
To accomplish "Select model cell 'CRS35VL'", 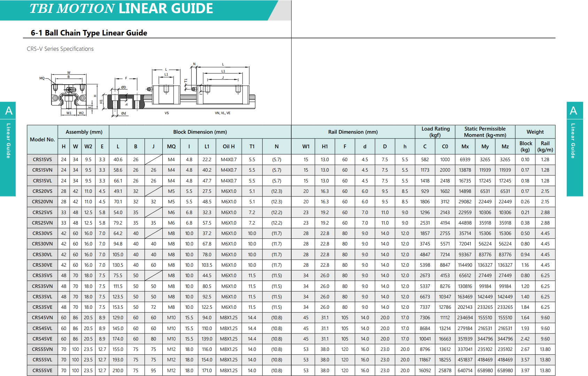I will 42,297.
